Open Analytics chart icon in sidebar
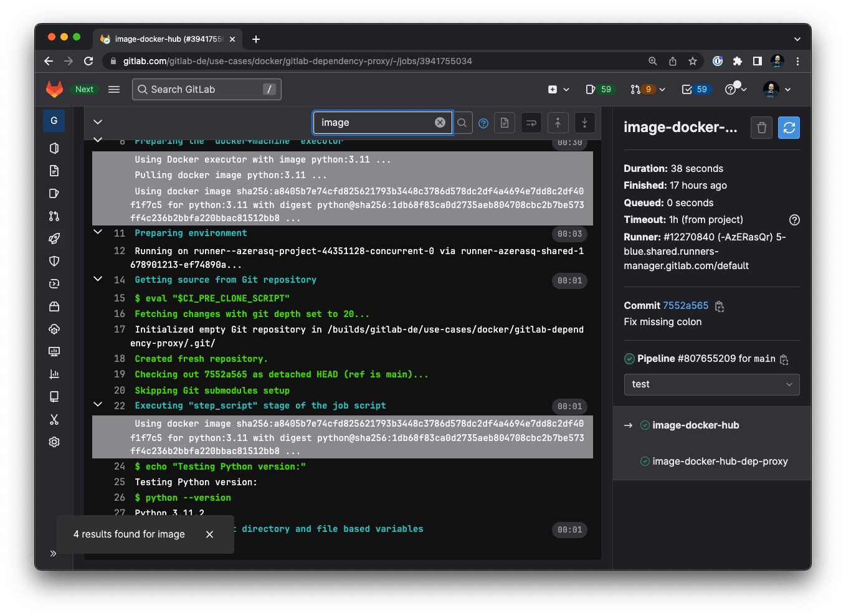Image resolution: width=846 pixels, height=616 pixels. 54,374
